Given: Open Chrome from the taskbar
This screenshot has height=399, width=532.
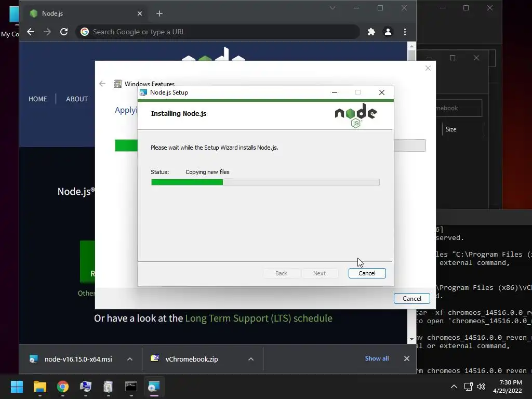Looking at the screenshot, I should (62, 387).
